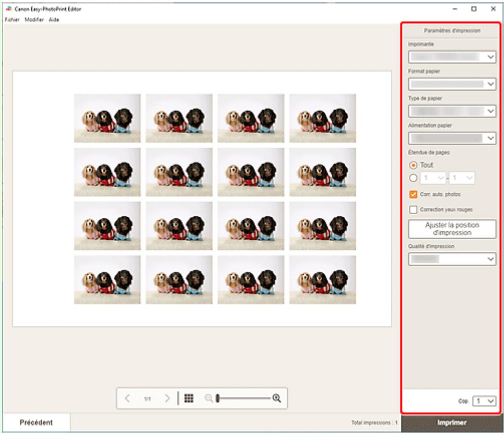Click the Imprimer button

point(452,423)
